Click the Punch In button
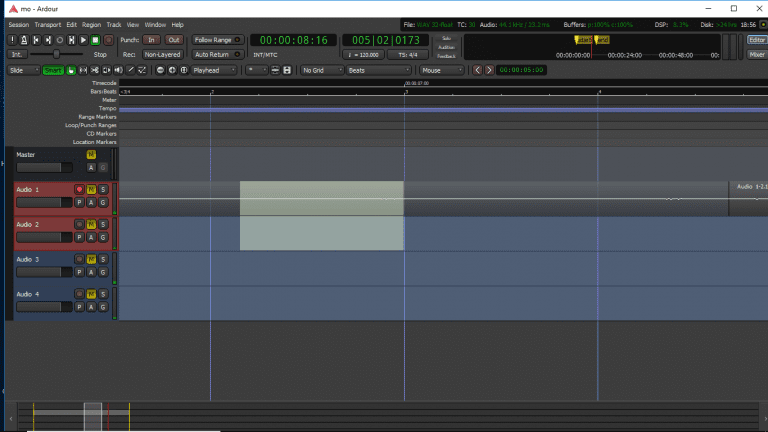The width and height of the screenshot is (768, 432). pos(151,40)
